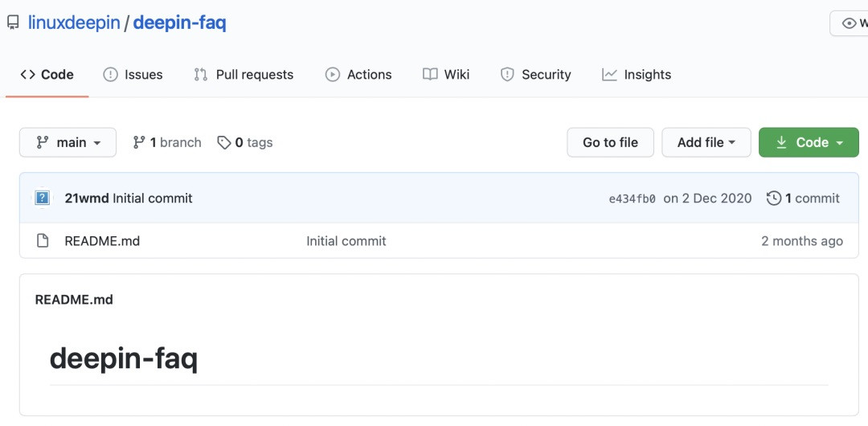Open the Actions tab
This screenshot has height=426, width=868.
[358, 75]
